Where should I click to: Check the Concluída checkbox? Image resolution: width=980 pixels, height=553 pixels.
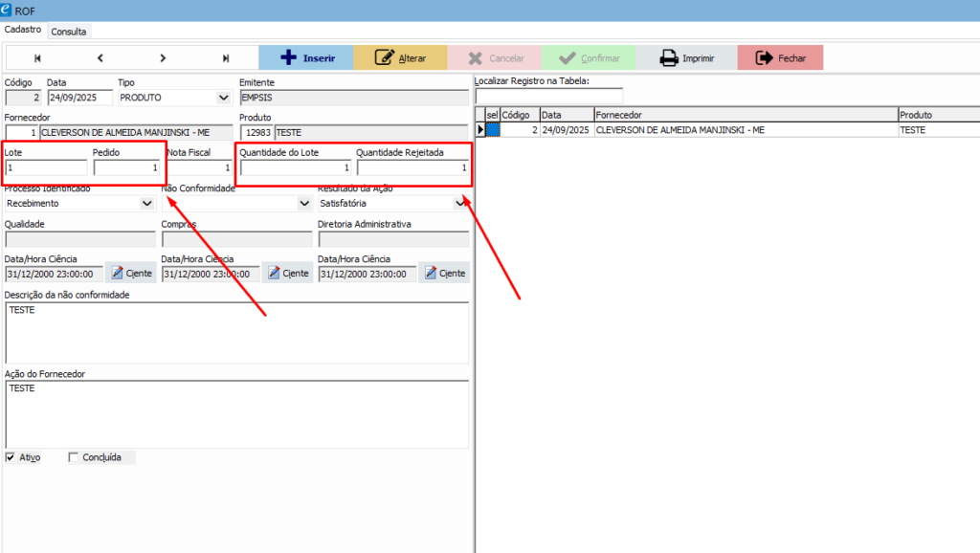coord(74,457)
